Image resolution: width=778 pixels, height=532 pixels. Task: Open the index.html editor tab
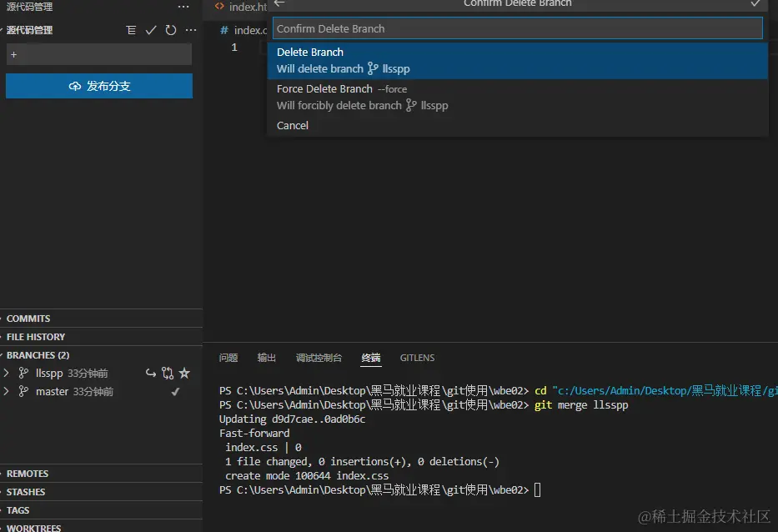tap(241, 7)
